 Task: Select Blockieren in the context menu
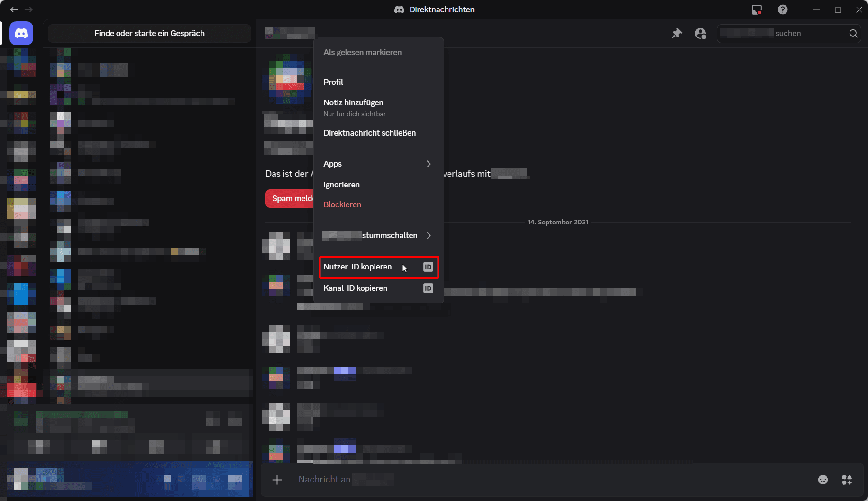click(x=342, y=204)
